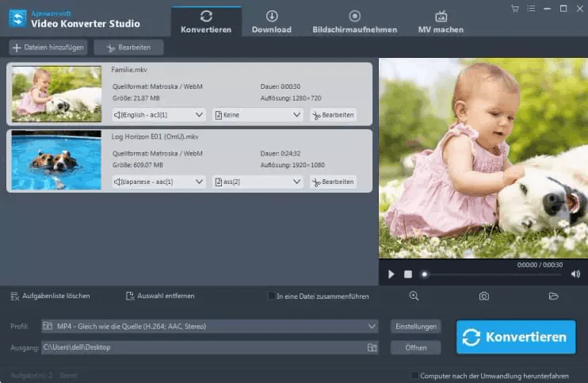This screenshot has width=588, height=383.
Task: Click the toolbar Bearbeiten button
Action: (x=128, y=48)
